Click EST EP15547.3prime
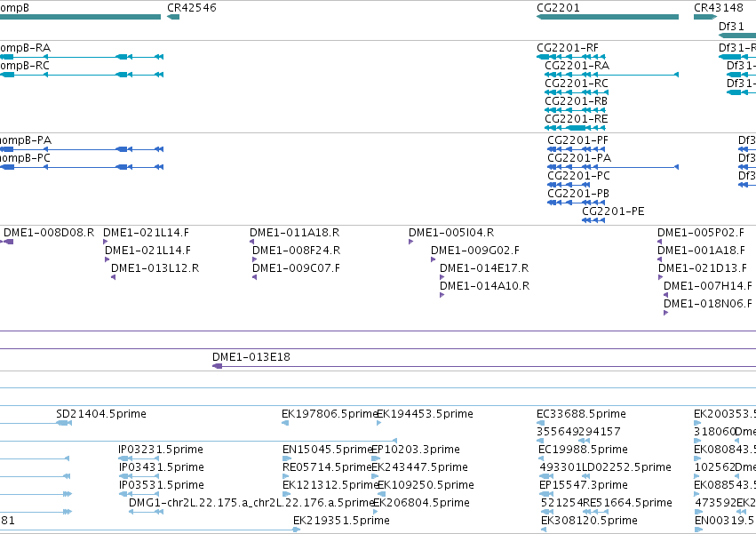756x534 pixels. coord(584,486)
